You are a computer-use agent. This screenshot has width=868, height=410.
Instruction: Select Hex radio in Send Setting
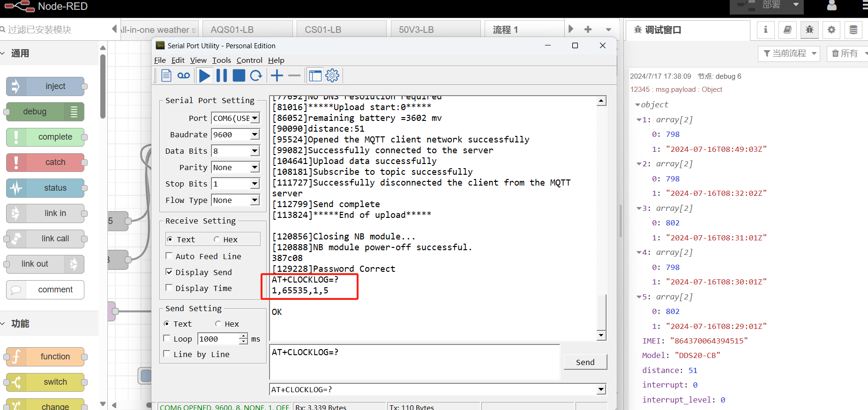(218, 324)
